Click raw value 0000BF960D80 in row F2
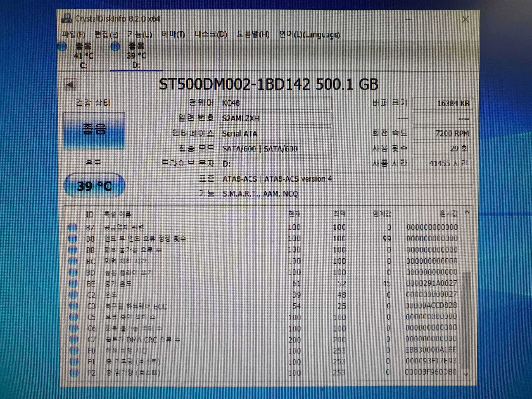532x399 pixels. click(431, 372)
